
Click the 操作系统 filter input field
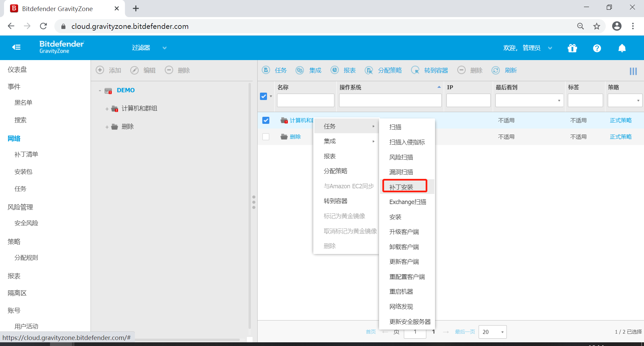tap(390, 100)
